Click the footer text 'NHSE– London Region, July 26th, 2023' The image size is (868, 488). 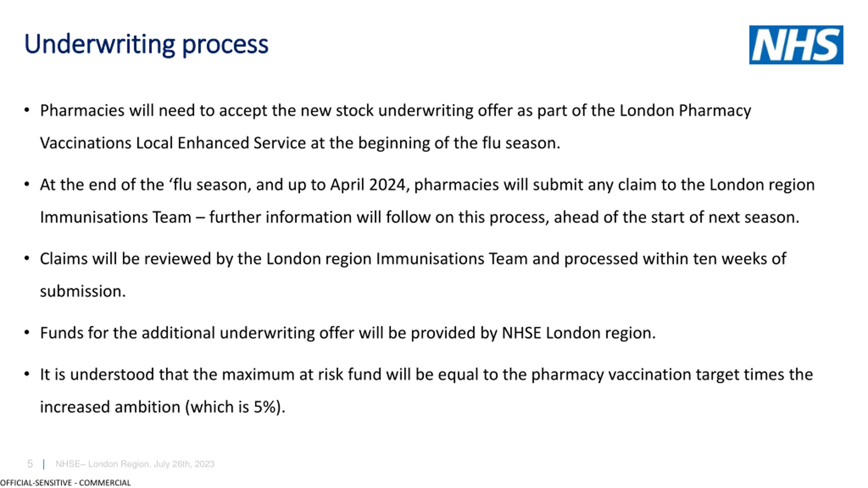[x=135, y=464]
